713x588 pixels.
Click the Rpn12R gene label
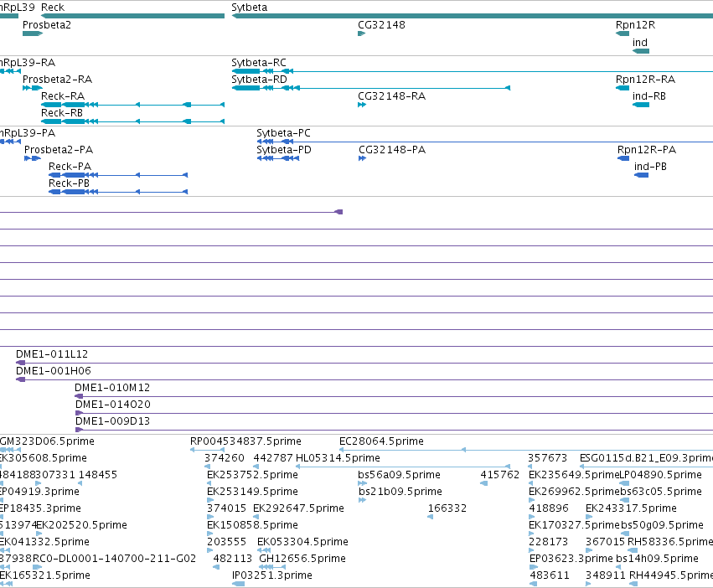click(x=635, y=24)
